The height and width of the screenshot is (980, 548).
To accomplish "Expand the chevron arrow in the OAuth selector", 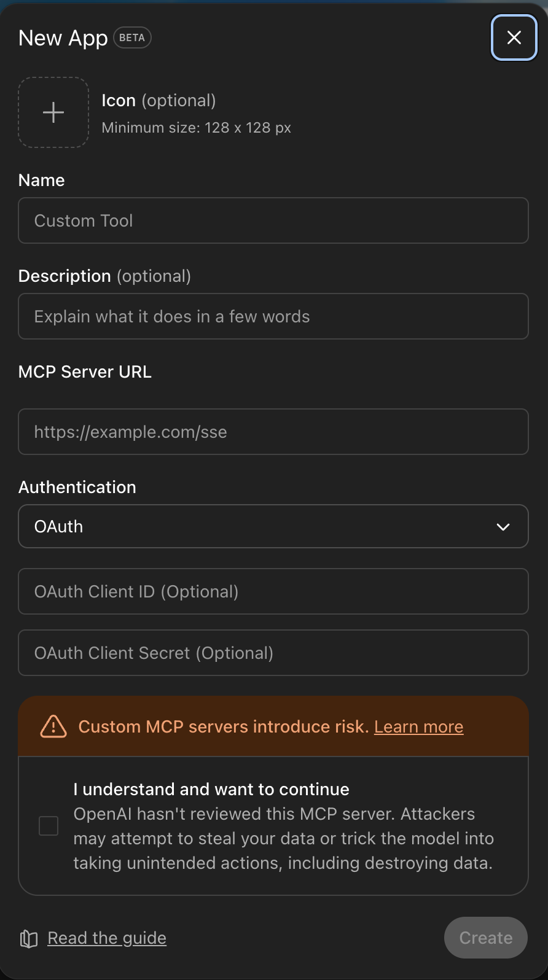I will click(503, 527).
